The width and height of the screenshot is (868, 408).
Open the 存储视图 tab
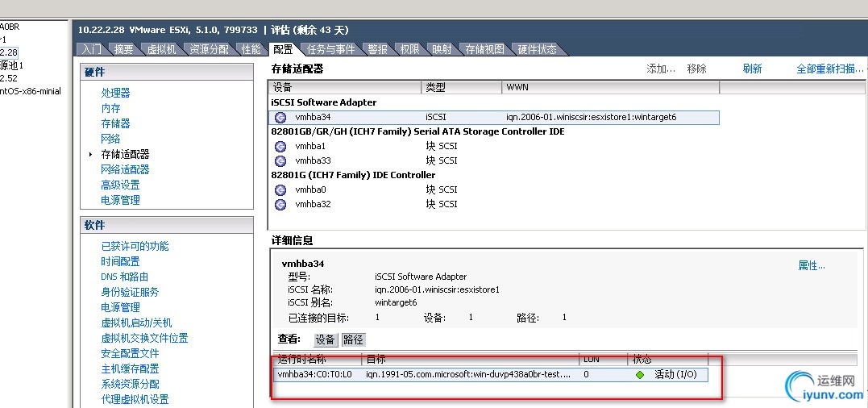[485, 49]
